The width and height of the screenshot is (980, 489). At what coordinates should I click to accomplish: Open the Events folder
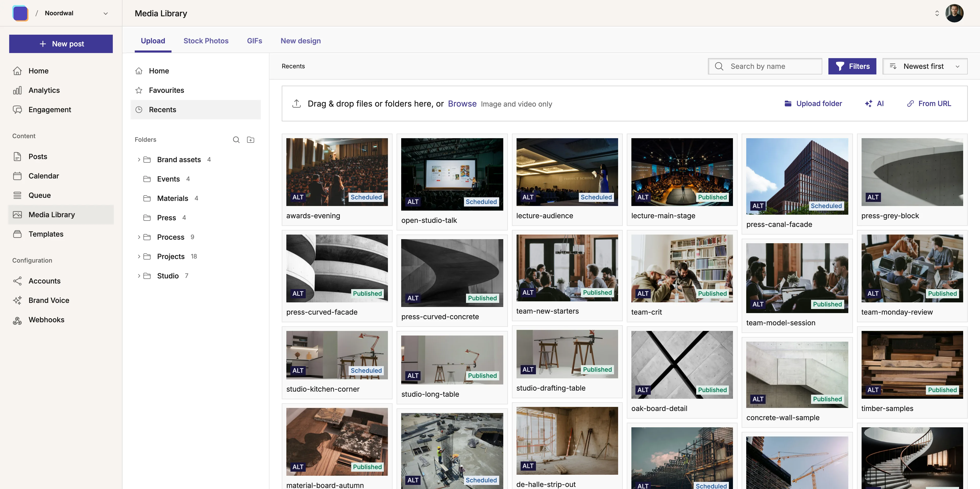[168, 179]
